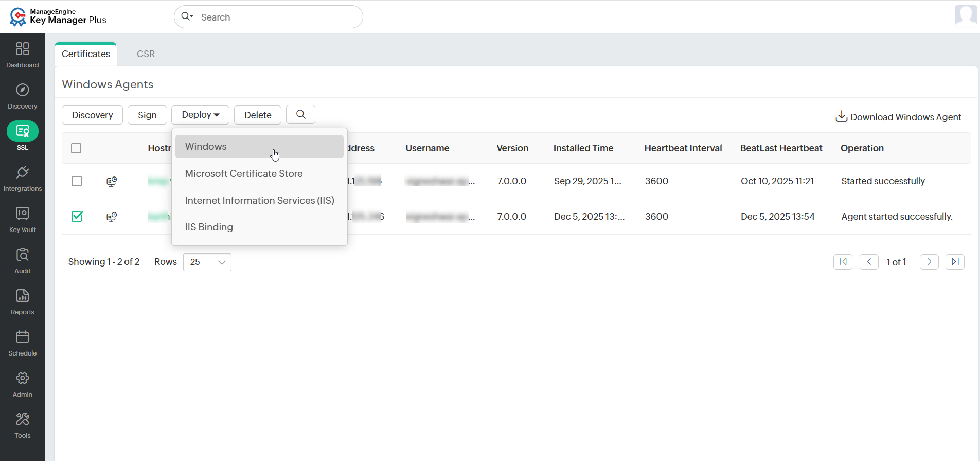Viewport: 980px width, 461px height.
Task: Click the 'Dec 5, 2025 13:...' installed time cell
Action: click(589, 217)
